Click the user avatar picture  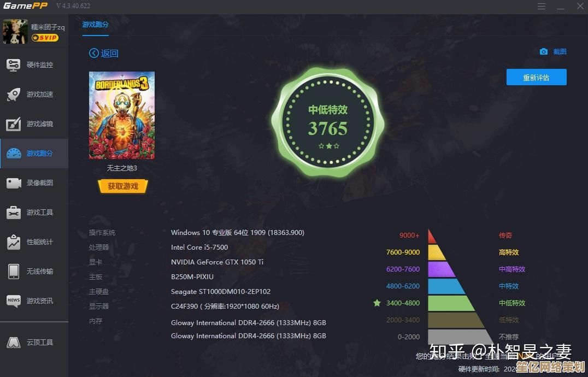[x=15, y=32]
